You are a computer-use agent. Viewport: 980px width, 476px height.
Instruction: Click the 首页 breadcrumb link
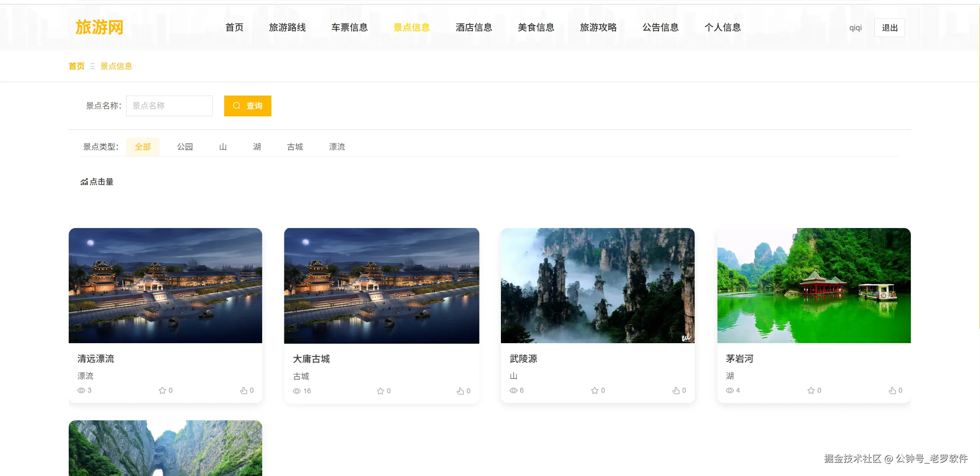[x=76, y=66]
